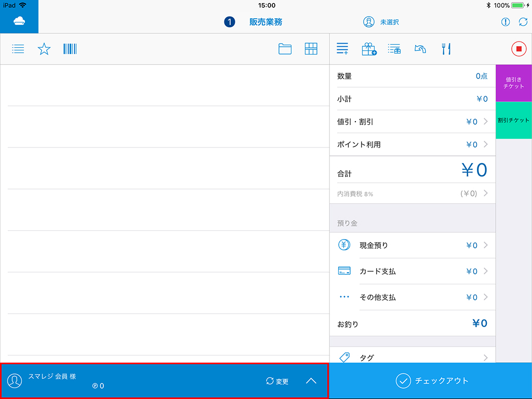Tap the 現金預り label
The width and height of the screenshot is (532, 399).
click(x=374, y=245)
